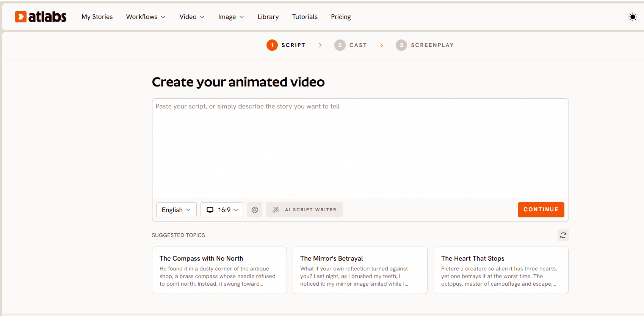The width and height of the screenshot is (644, 316).
Task: Select step 3 Screenplay
Action: (x=425, y=45)
